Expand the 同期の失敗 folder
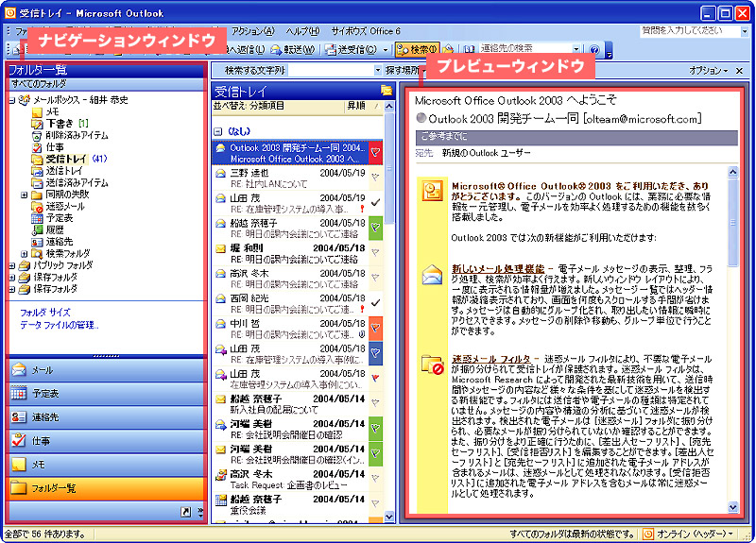 pos(24,195)
